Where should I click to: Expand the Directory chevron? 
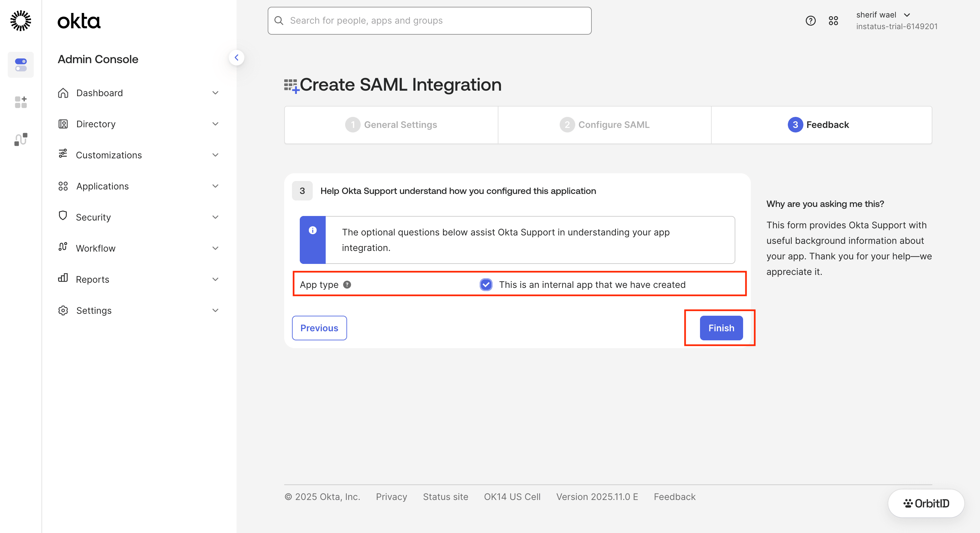tap(215, 124)
